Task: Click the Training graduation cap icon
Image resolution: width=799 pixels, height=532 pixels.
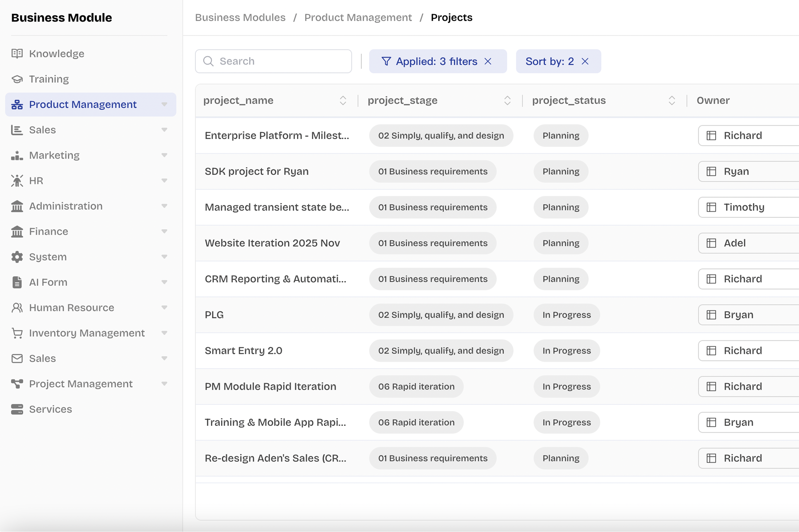Action: click(x=17, y=79)
